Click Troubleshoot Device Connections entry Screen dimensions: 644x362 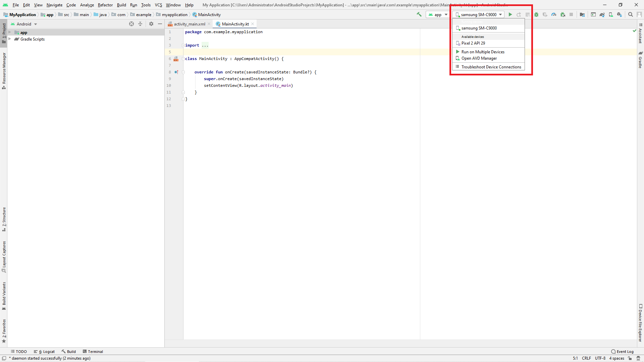[x=491, y=67]
